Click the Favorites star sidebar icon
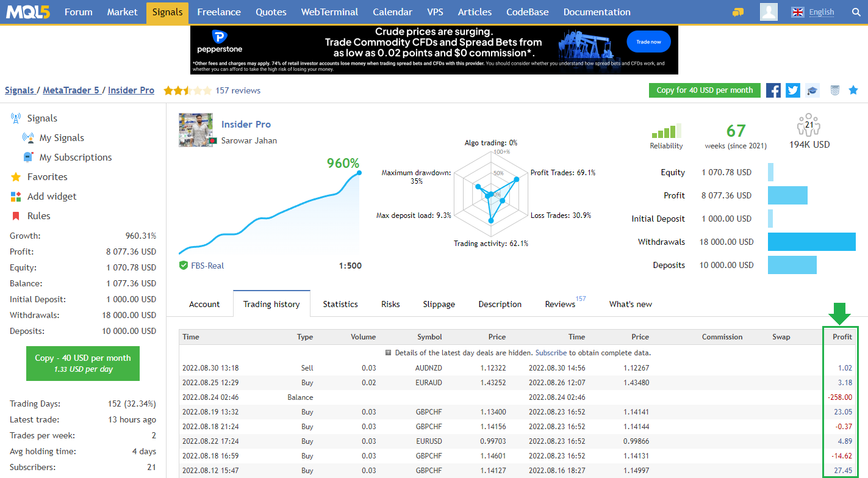 click(x=16, y=177)
